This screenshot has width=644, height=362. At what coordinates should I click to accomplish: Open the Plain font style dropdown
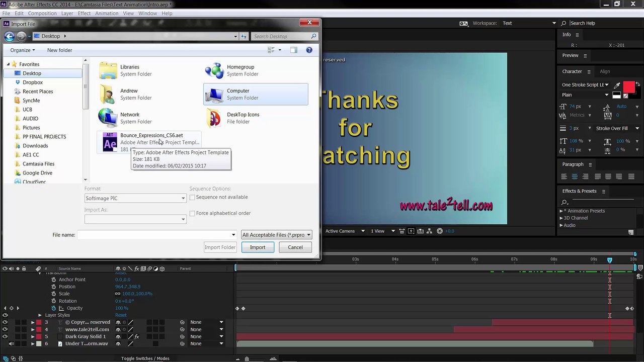coord(585,95)
